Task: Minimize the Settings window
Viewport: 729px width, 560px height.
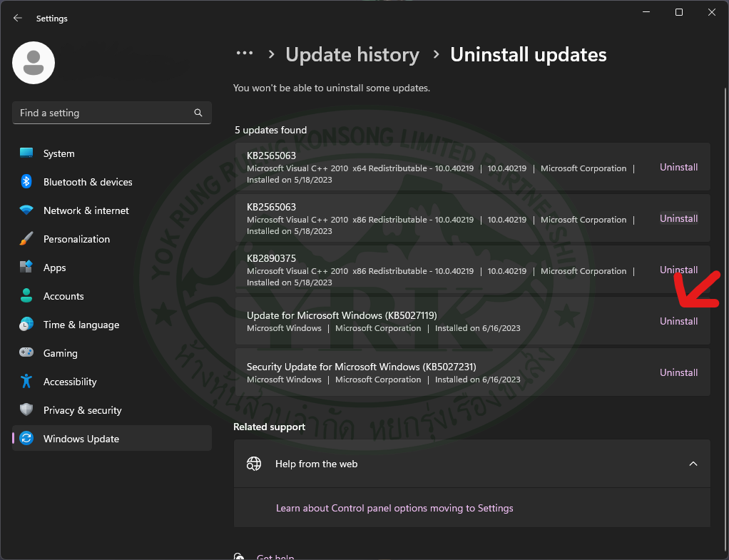Action: (646, 12)
